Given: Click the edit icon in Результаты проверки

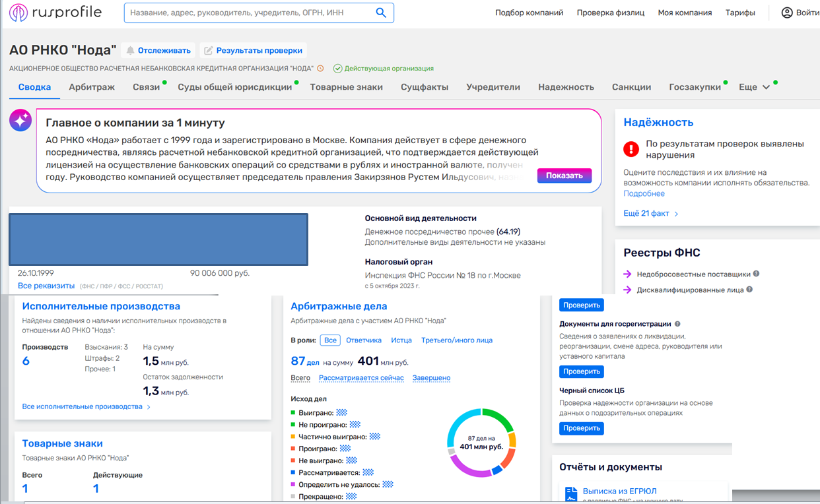Looking at the screenshot, I should pos(209,50).
